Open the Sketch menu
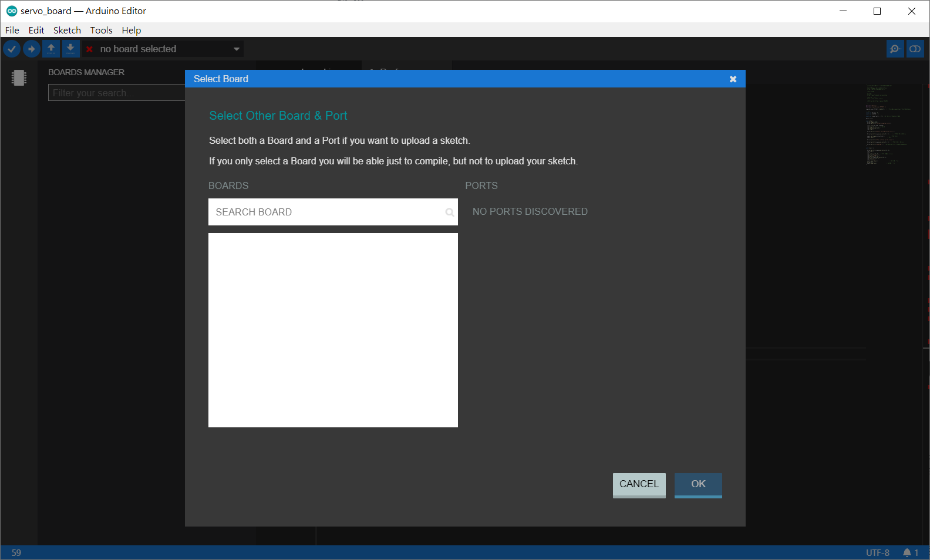This screenshot has width=930, height=560. pos(67,30)
